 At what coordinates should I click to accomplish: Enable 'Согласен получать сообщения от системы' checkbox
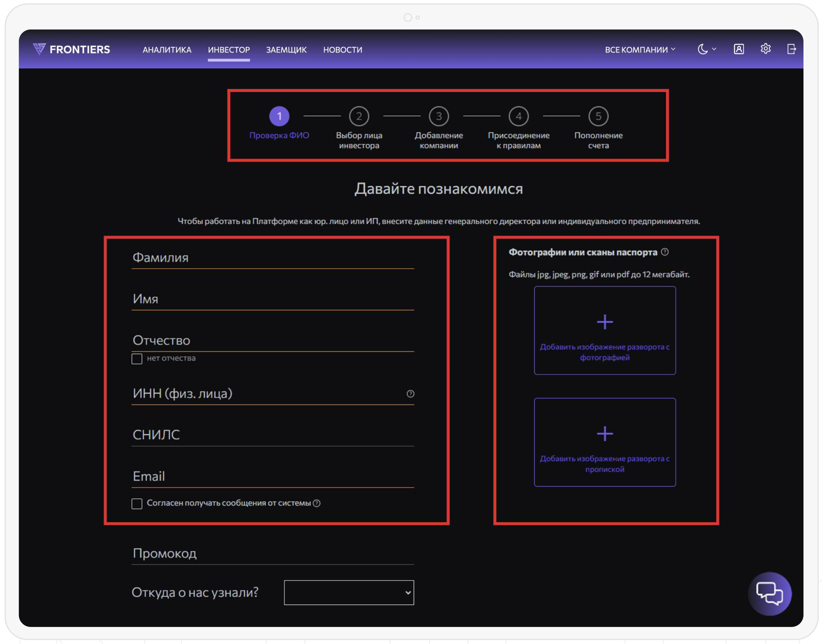pyautogui.click(x=137, y=503)
